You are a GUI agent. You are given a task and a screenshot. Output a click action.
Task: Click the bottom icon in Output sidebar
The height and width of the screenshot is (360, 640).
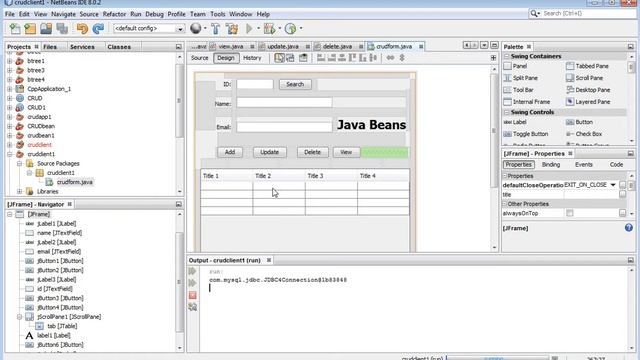point(193,307)
